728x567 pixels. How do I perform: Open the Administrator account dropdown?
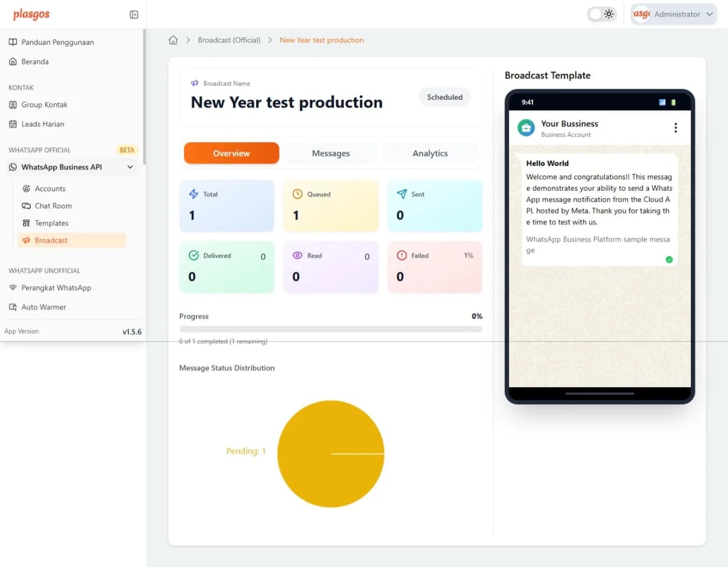(x=674, y=14)
